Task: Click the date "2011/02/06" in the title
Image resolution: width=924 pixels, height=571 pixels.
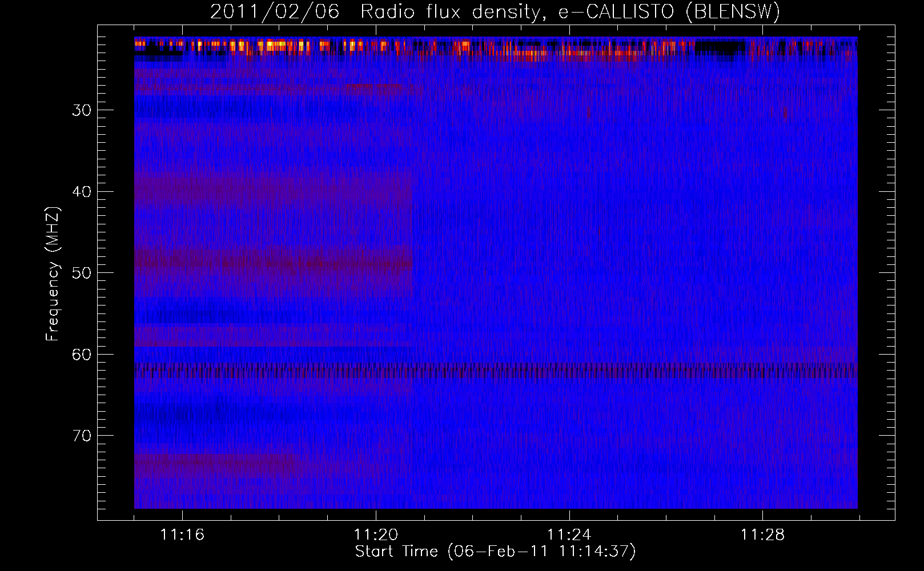Action: tap(274, 12)
